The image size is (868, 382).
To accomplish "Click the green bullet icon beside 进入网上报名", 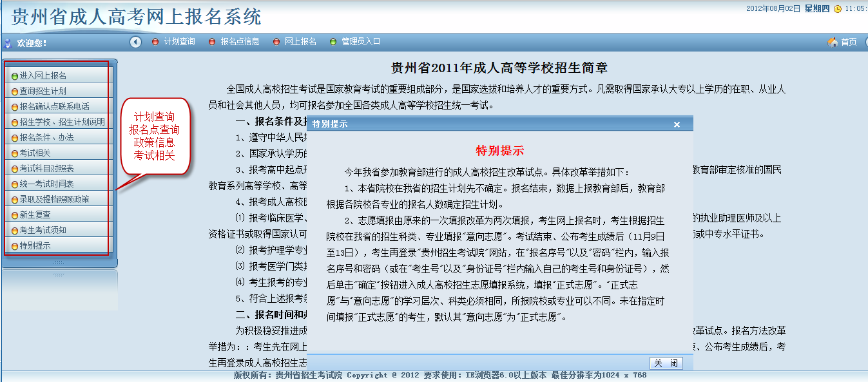I will click(x=15, y=76).
